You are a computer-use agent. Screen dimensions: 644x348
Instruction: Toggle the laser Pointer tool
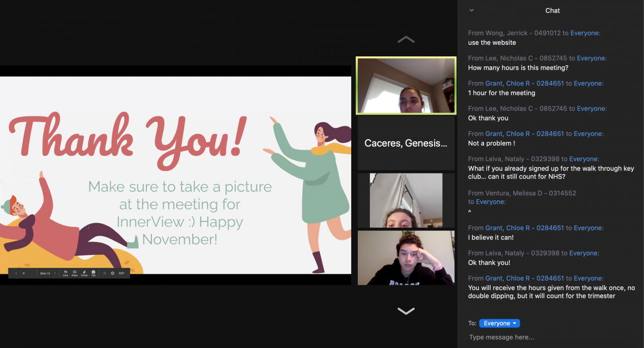[84, 273]
